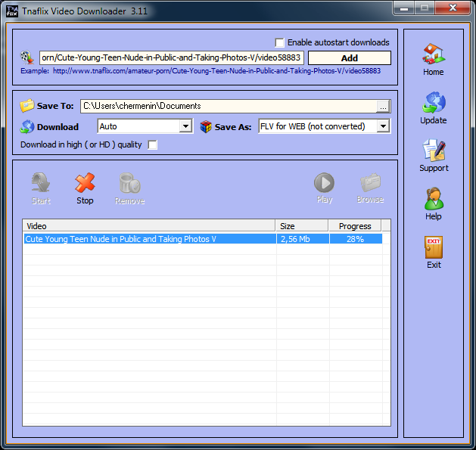Click the globe Download icon
The image size is (476, 450).
[27, 127]
